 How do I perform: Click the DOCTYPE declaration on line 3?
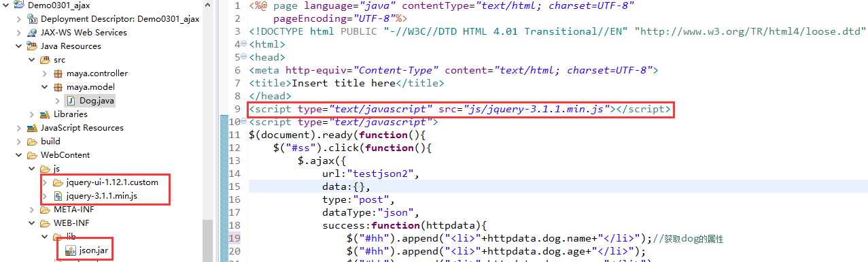click(557, 31)
